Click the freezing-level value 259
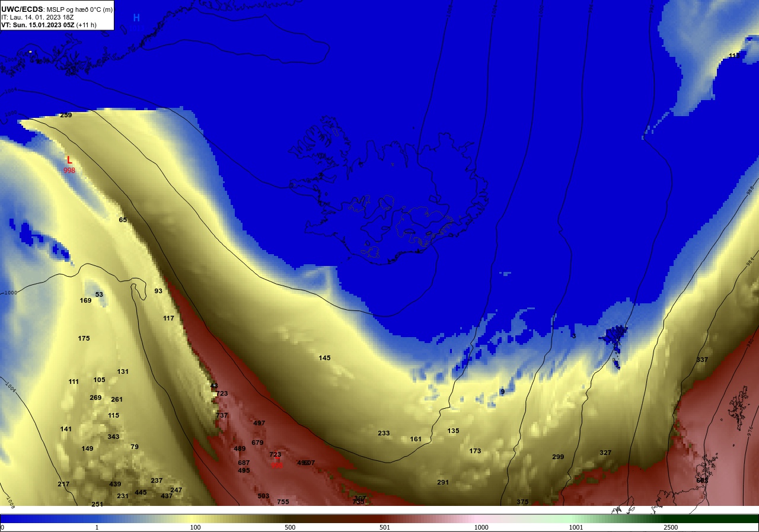759x532 pixels. 66,115
